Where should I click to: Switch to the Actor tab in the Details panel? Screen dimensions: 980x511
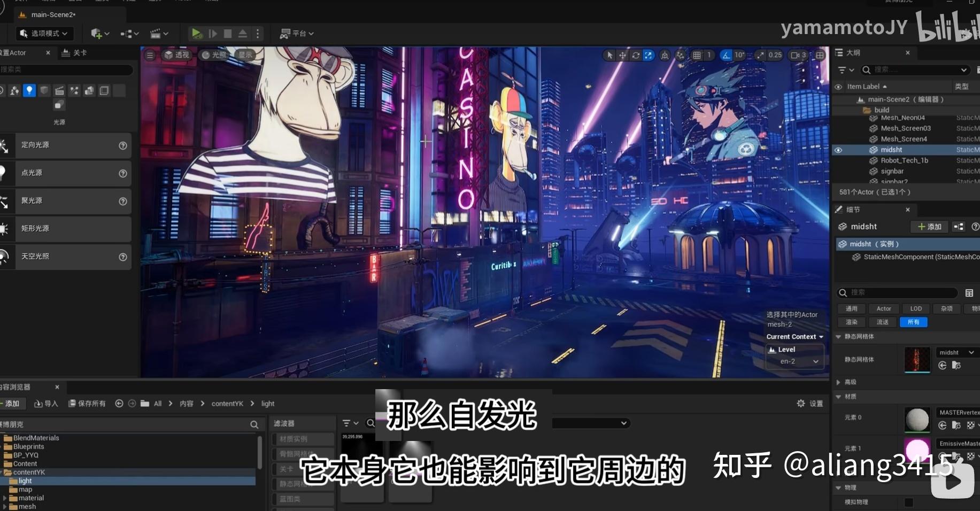point(883,308)
